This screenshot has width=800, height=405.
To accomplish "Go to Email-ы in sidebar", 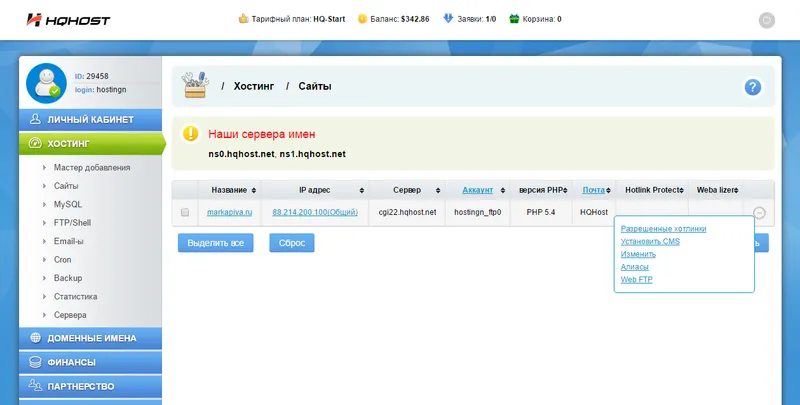I will point(68,241).
